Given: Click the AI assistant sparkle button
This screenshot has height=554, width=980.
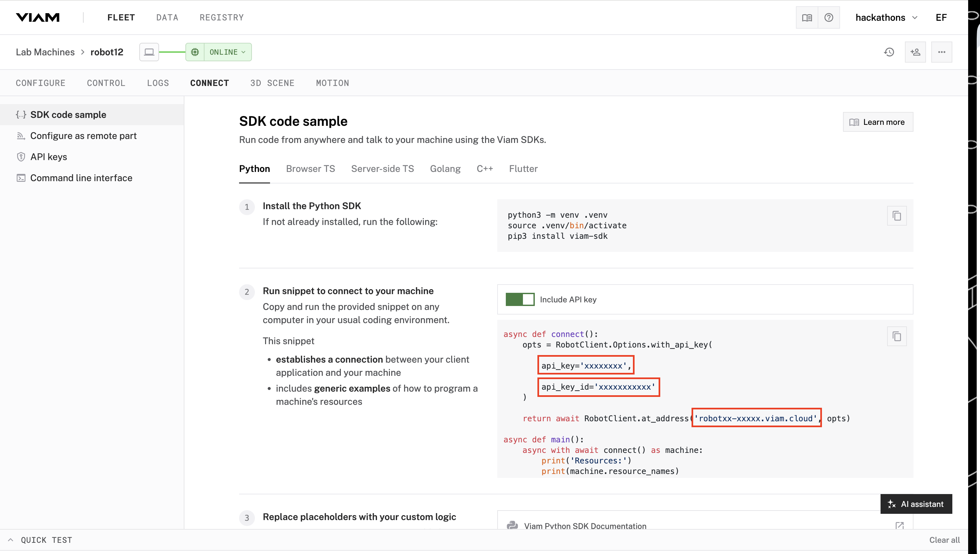Looking at the screenshot, I should click(x=916, y=504).
